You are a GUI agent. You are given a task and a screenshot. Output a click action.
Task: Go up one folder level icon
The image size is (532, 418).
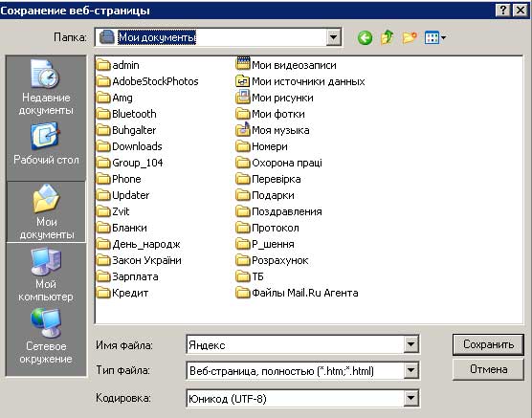(x=388, y=37)
